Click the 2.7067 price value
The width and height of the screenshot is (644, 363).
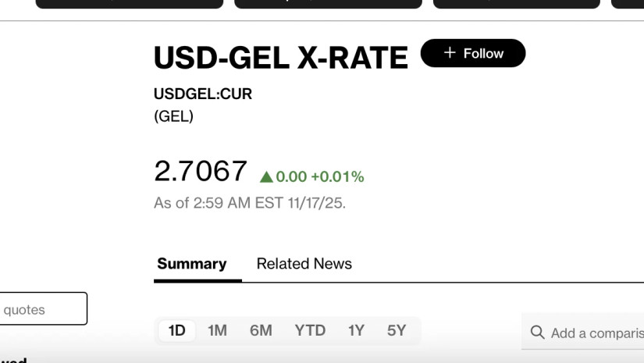coord(201,171)
